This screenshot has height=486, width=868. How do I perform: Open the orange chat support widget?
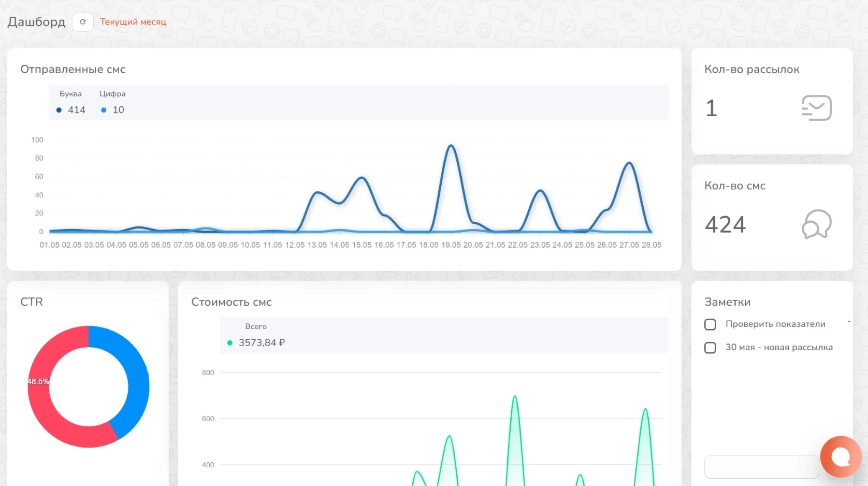841,456
